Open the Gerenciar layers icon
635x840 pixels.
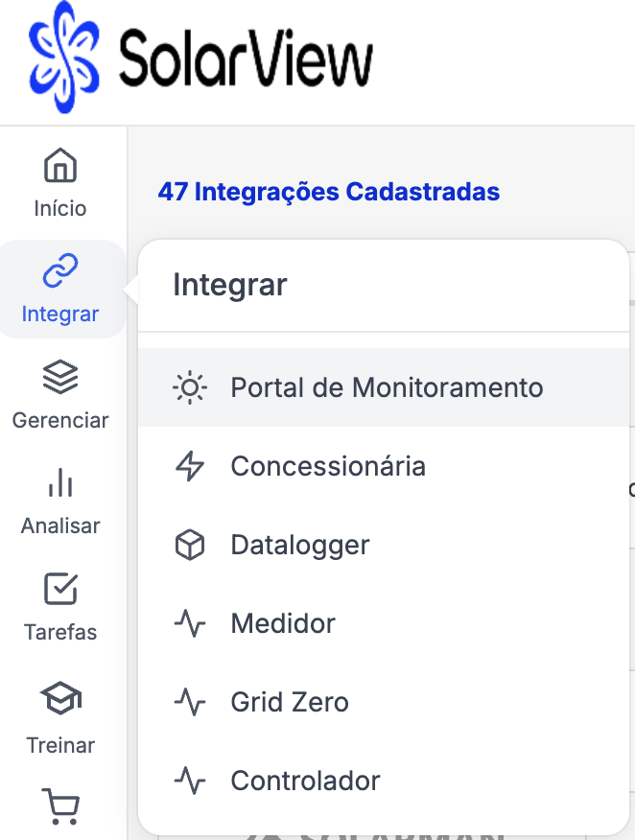[60, 378]
